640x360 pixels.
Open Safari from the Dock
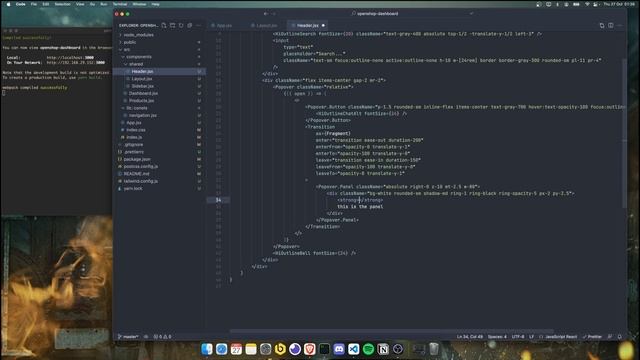pyautogui.click(x=222, y=349)
